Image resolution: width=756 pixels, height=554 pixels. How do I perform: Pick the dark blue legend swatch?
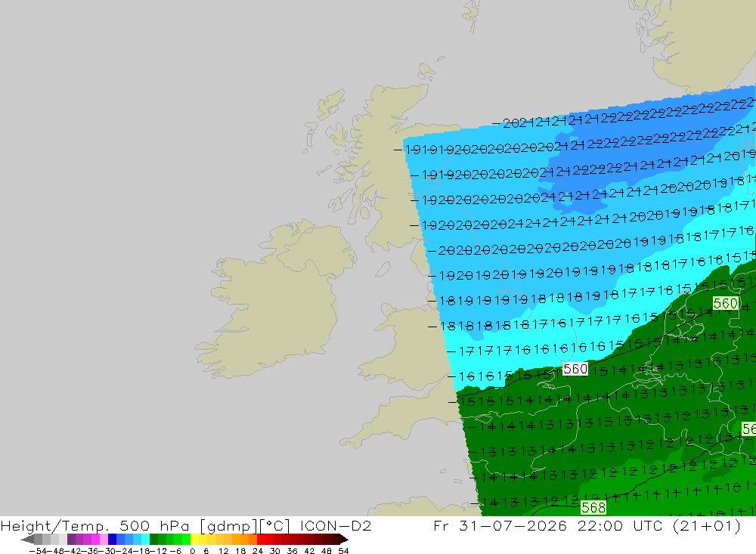[x=113, y=539]
